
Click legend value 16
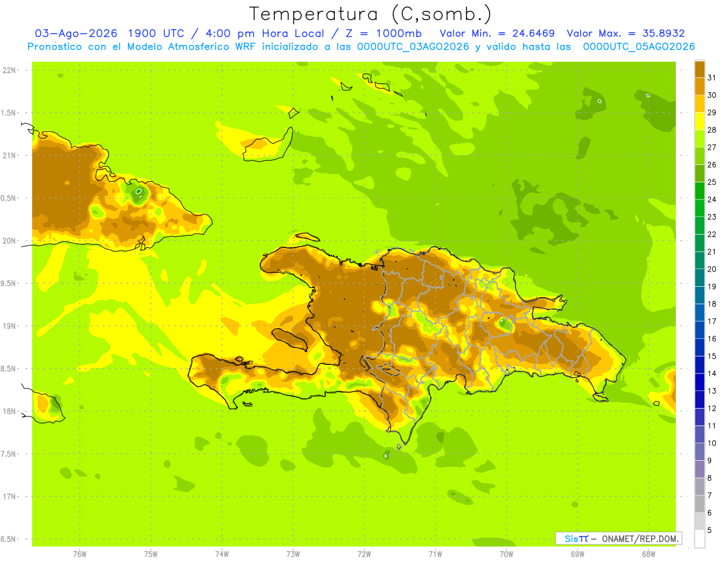pyautogui.click(x=712, y=339)
